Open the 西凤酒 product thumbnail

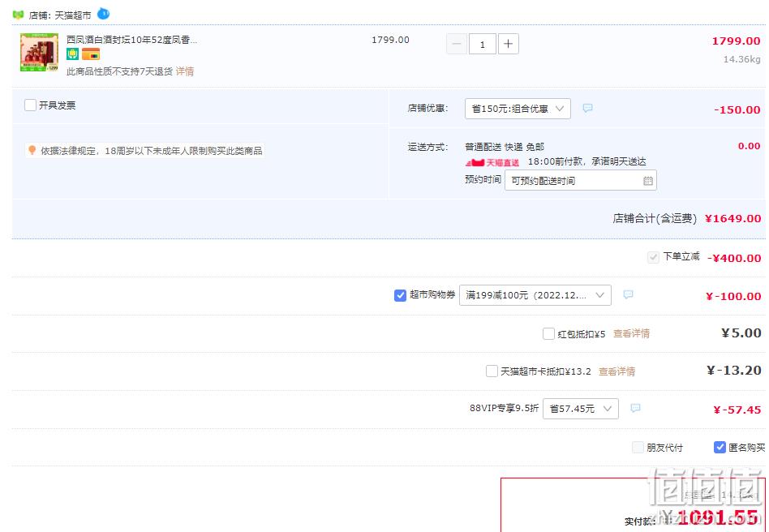(x=39, y=52)
